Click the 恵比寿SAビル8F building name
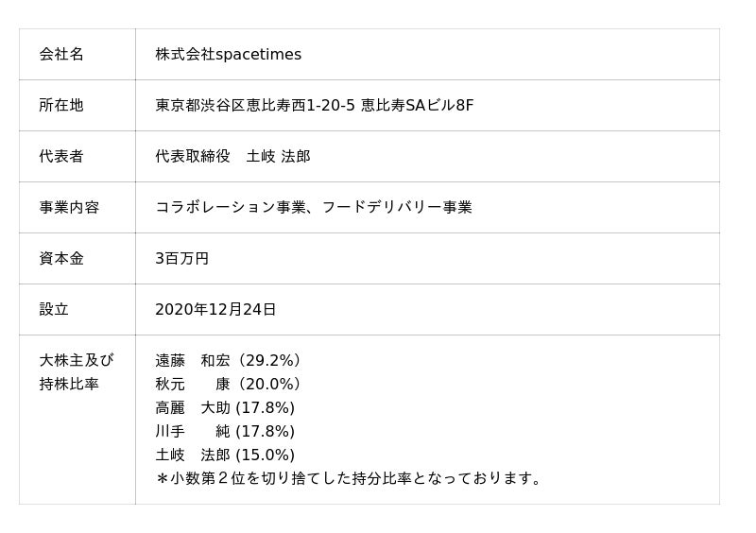 coord(417,106)
